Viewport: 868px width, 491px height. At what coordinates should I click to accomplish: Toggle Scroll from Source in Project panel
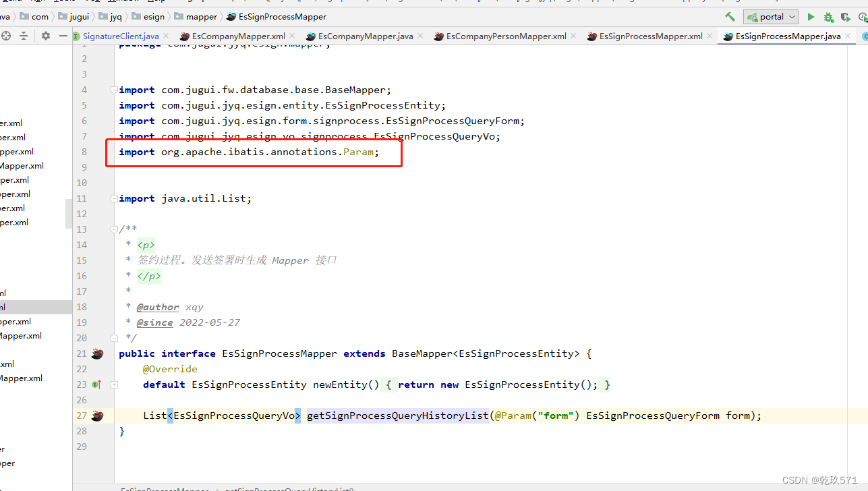[x=6, y=36]
